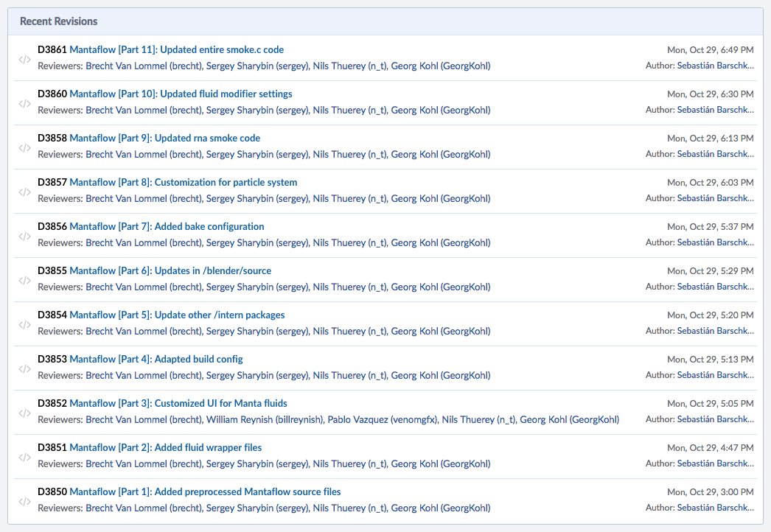Image resolution: width=771 pixels, height=532 pixels.
Task: Click the code icon beside D3858
Action: click(24, 148)
